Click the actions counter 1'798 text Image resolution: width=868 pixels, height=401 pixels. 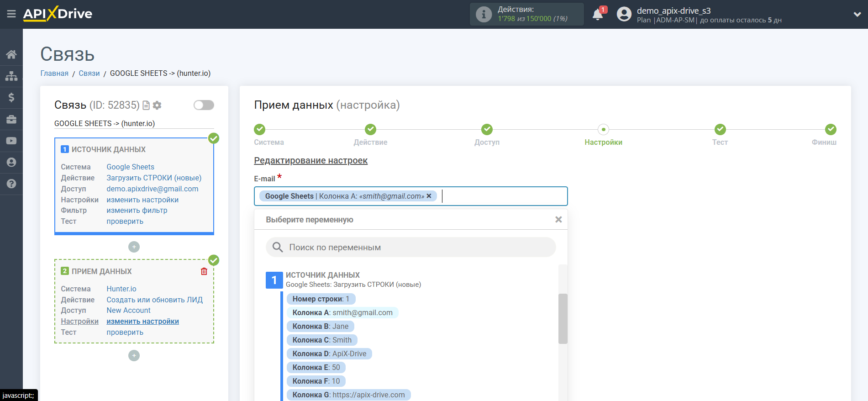pos(506,19)
